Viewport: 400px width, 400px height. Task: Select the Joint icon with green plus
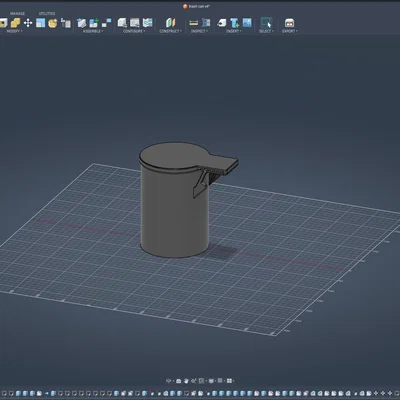(94, 23)
